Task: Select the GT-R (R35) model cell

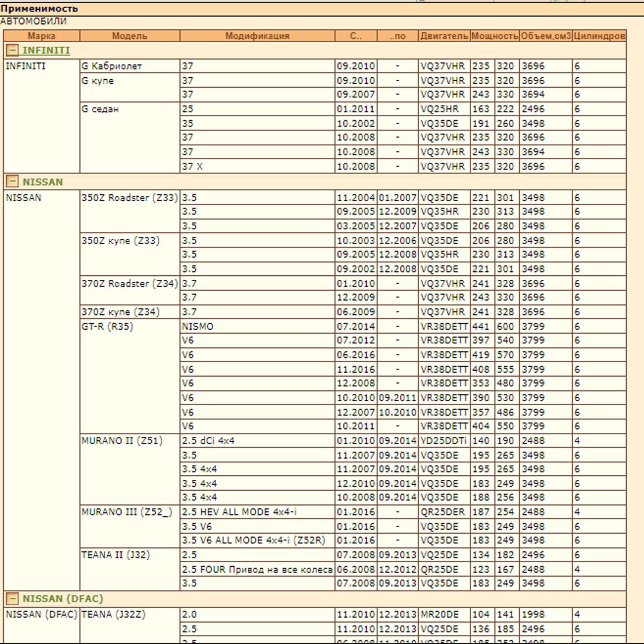Action: coord(107,326)
